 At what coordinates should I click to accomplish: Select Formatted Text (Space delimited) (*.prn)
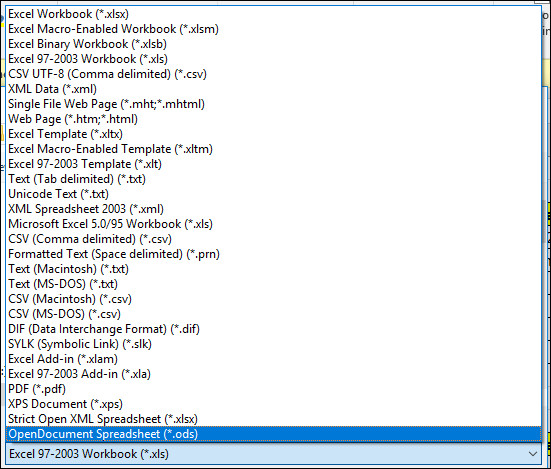pyautogui.click(x=273, y=254)
